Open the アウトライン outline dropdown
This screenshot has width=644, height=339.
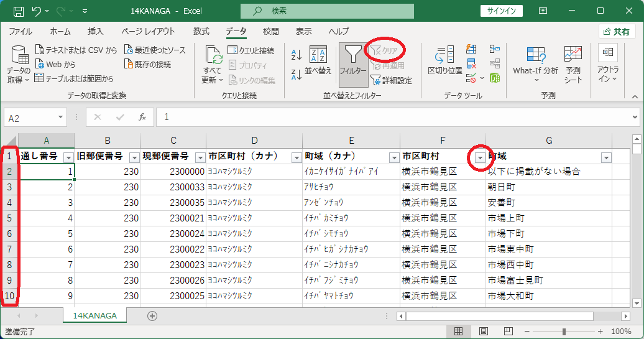point(609,64)
